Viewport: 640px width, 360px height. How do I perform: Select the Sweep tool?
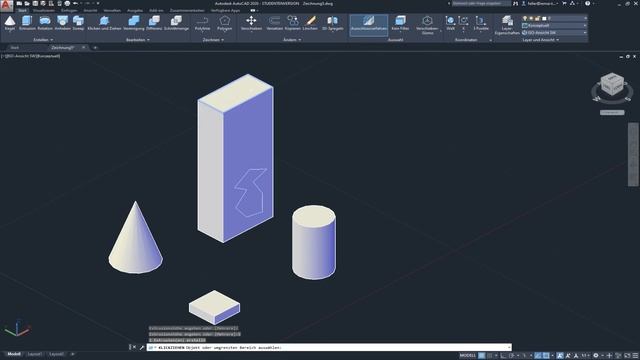pos(78,23)
